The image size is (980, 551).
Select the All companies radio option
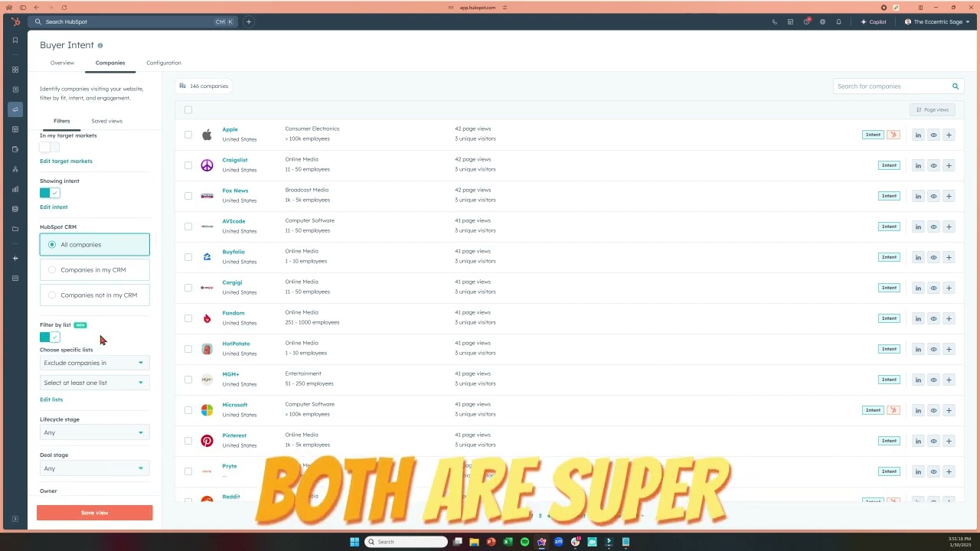(95, 245)
